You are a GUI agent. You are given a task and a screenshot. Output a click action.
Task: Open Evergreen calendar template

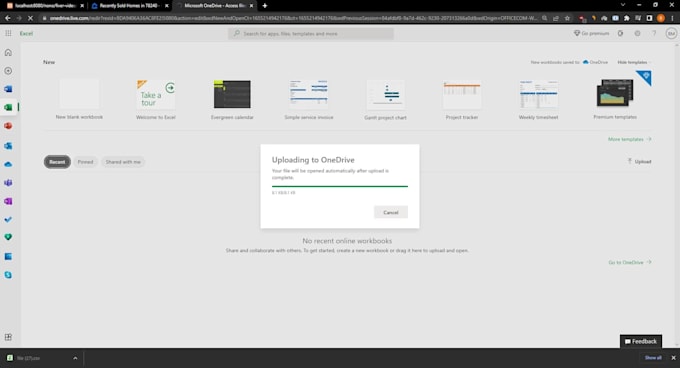(x=232, y=99)
